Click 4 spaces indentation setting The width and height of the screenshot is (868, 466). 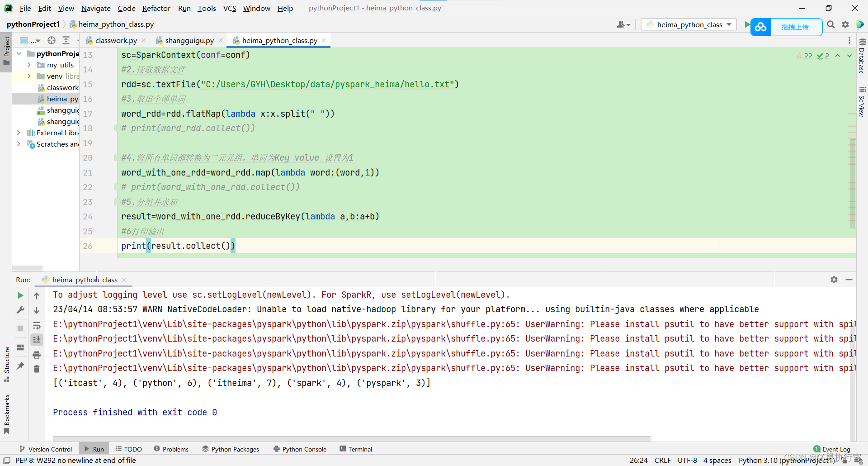717,460
